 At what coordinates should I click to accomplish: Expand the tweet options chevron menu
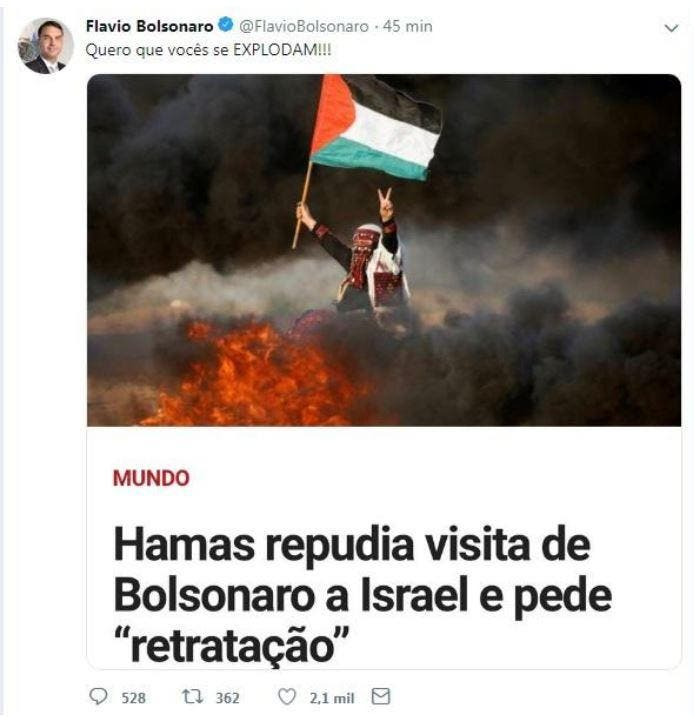pos(671,28)
